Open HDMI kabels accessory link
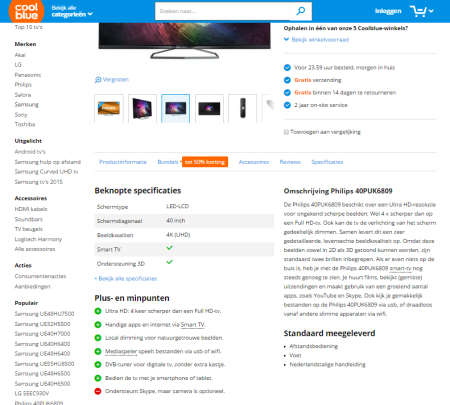This screenshot has width=450, height=405. coord(31,209)
